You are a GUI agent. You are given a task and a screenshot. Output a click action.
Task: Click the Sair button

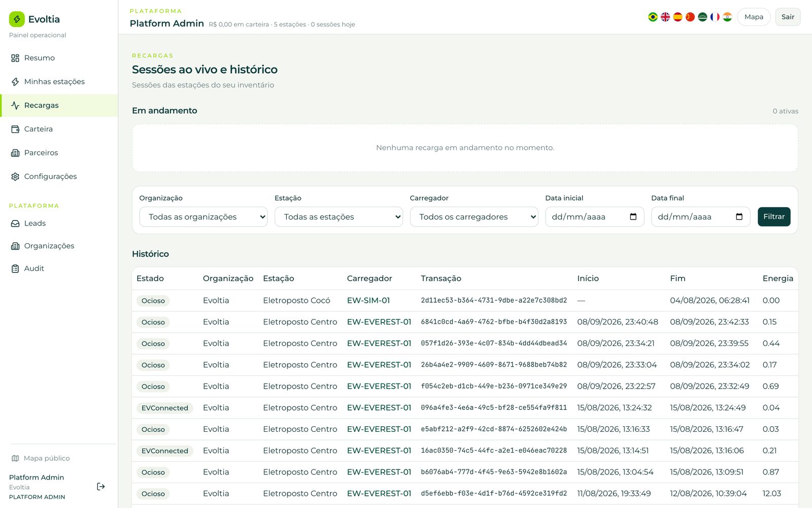788,17
